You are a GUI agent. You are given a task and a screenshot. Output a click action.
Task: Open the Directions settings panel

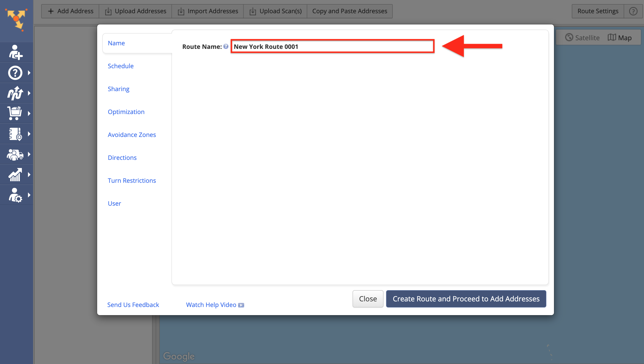(x=122, y=157)
